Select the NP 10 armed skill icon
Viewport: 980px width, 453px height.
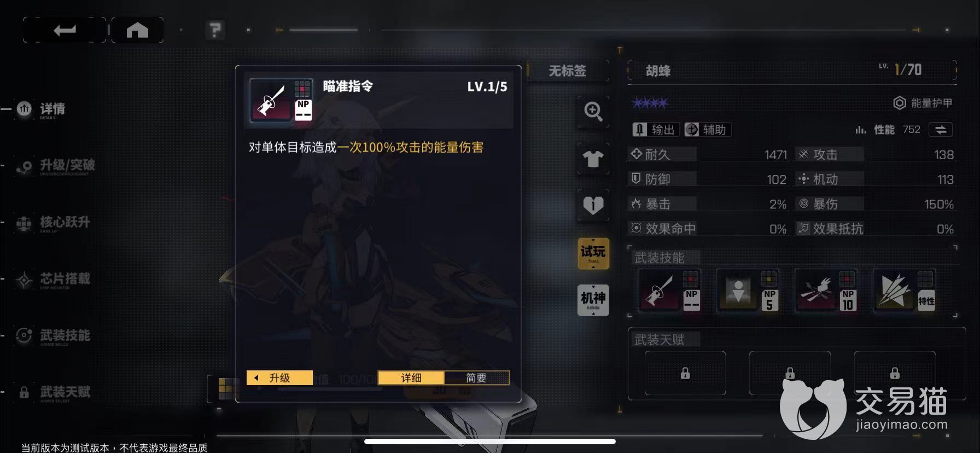coord(826,291)
